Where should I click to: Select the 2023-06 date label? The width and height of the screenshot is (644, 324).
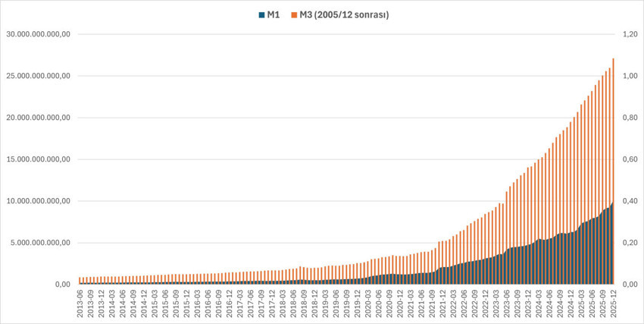pyautogui.click(x=507, y=303)
